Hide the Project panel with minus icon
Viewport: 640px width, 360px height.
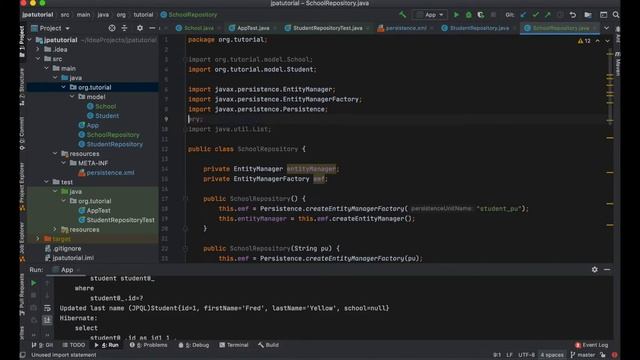coord(152,28)
